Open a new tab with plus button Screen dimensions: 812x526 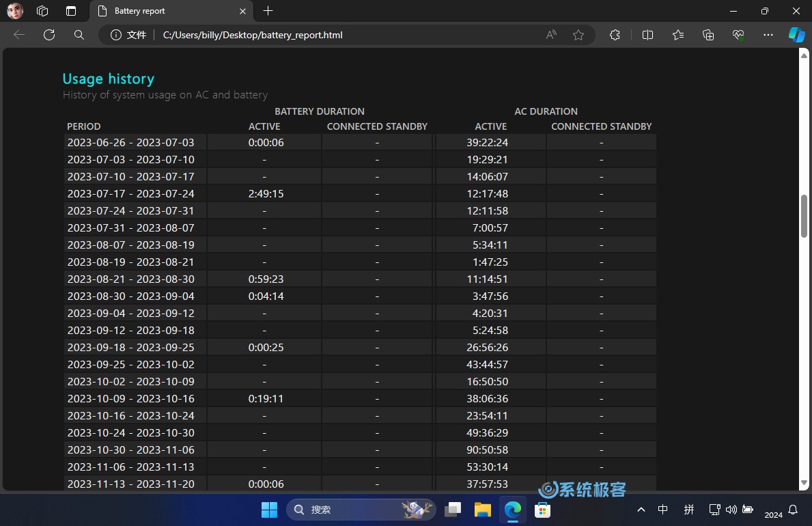point(268,11)
